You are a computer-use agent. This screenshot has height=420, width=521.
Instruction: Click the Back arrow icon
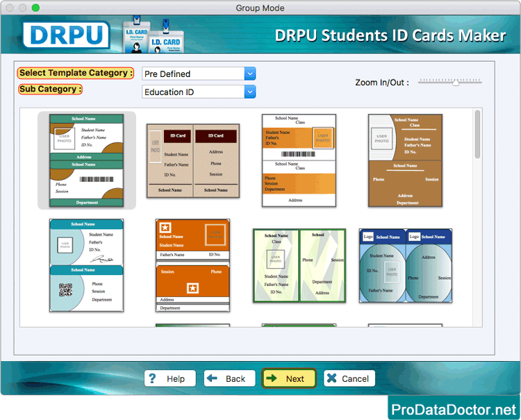point(212,378)
